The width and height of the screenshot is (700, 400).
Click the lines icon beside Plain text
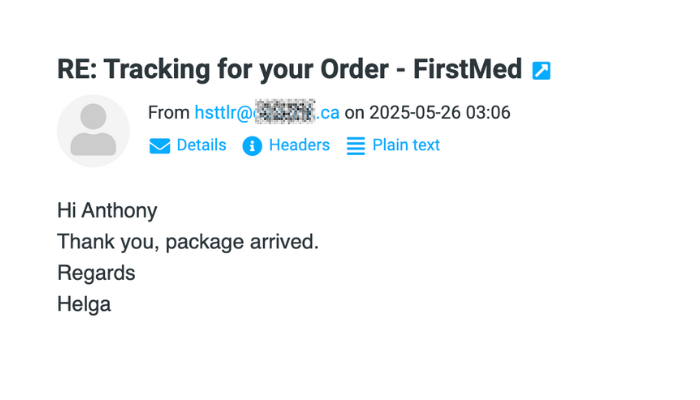(356, 146)
